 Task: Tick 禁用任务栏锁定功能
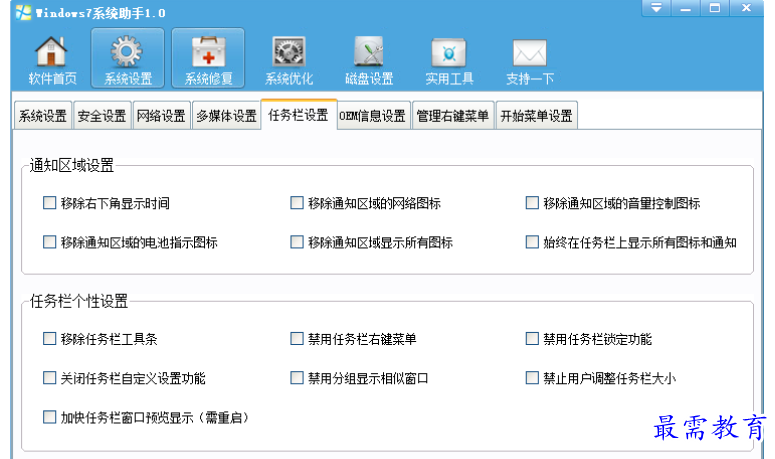[x=532, y=338]
